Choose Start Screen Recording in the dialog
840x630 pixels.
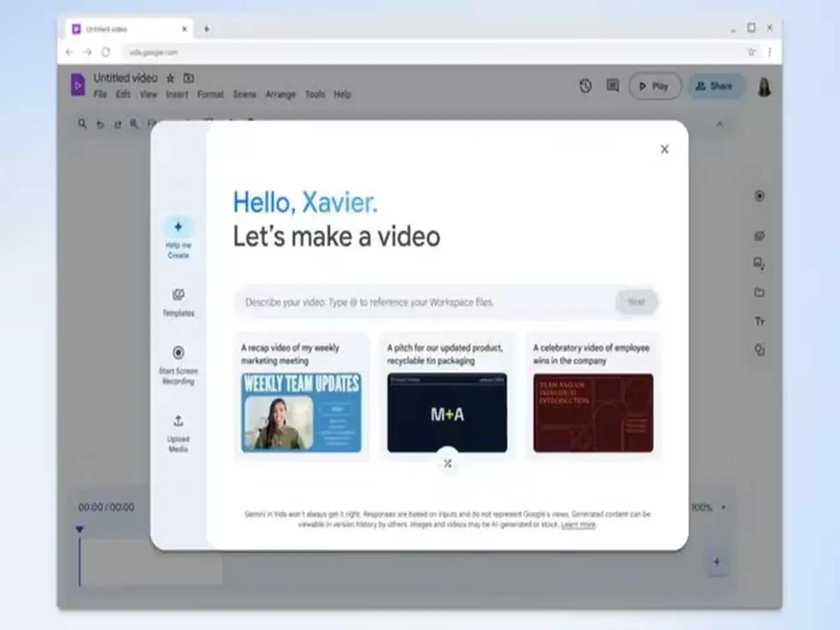(x=178, y=365)
